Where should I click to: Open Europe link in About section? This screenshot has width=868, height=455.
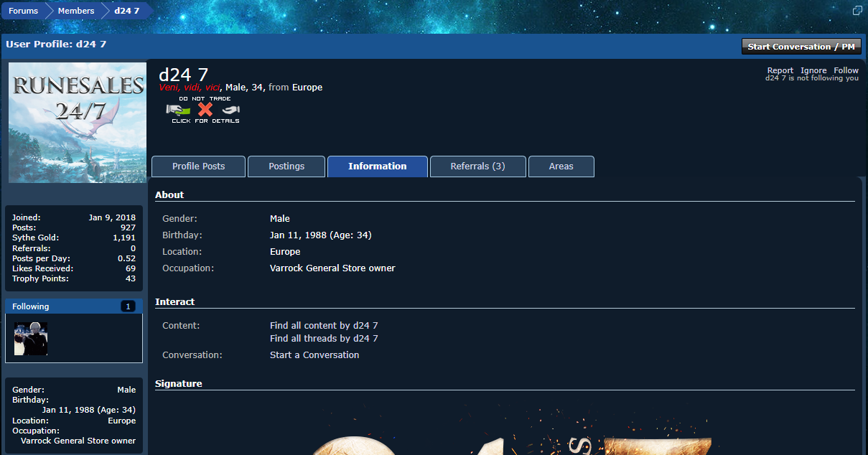coord(285,252)
